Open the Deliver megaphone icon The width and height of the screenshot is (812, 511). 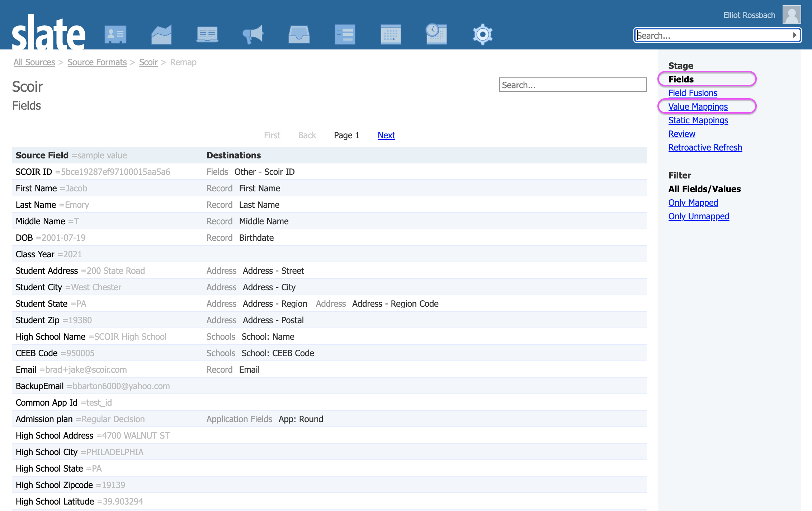pos(253,34)
